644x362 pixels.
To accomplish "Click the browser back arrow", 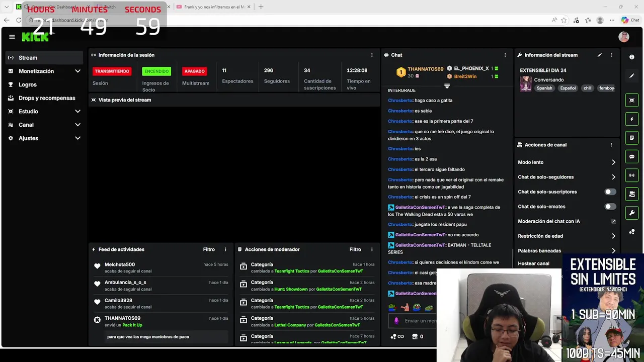I will pos(7,20).
